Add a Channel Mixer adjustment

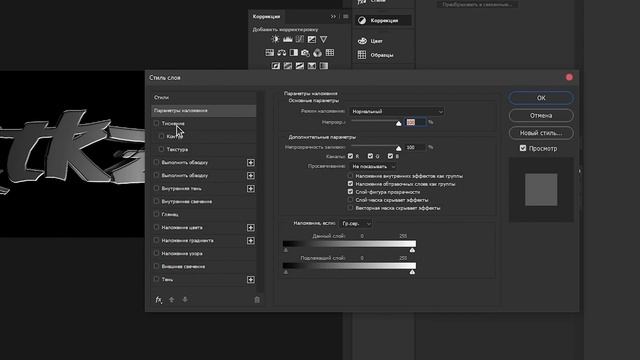[x=318, y=53]
